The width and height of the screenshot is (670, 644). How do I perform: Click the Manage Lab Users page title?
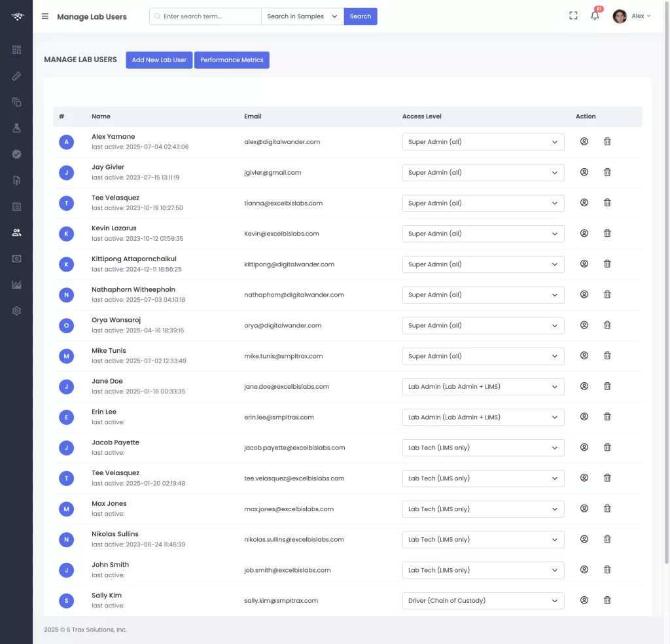pos(92,16)
